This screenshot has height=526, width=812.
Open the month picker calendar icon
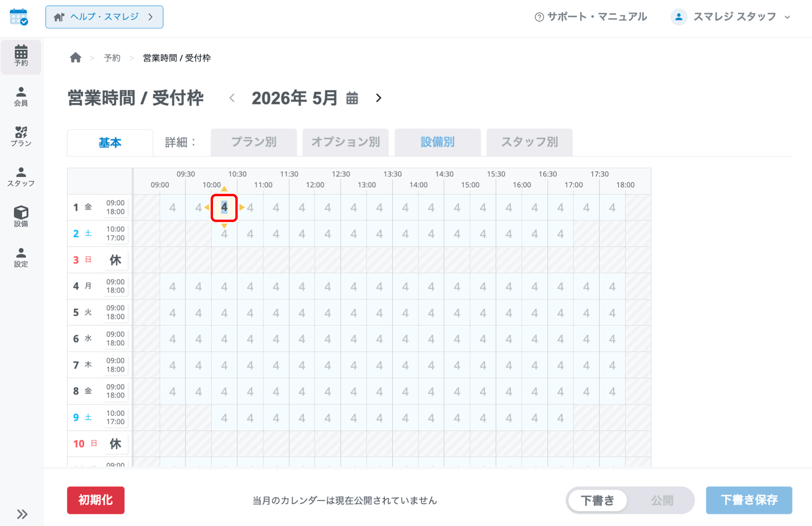click(352, 98)
